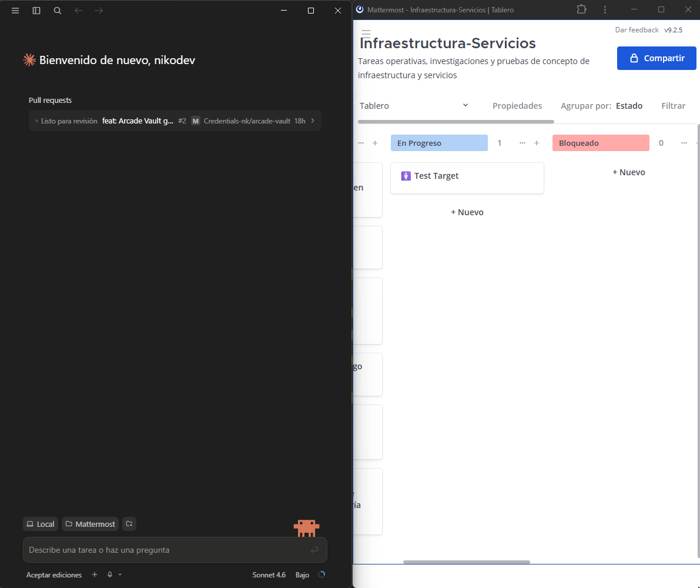Add attachment with the plus icon

(95, 574)
